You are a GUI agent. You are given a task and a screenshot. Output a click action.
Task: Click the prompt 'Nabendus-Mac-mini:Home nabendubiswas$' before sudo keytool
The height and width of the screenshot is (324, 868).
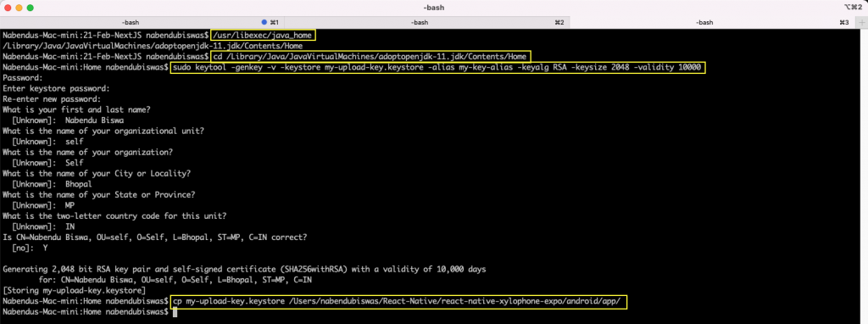click(86, 67)
